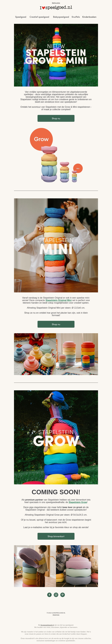Click Shop nu below the Mini dimensions text
112x644 pixels.
[56, 324]
